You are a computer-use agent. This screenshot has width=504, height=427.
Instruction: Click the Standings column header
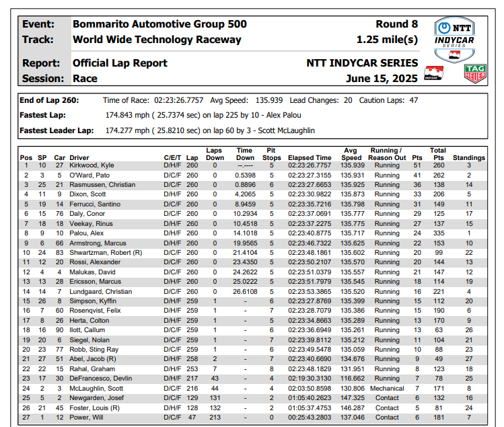469,158
